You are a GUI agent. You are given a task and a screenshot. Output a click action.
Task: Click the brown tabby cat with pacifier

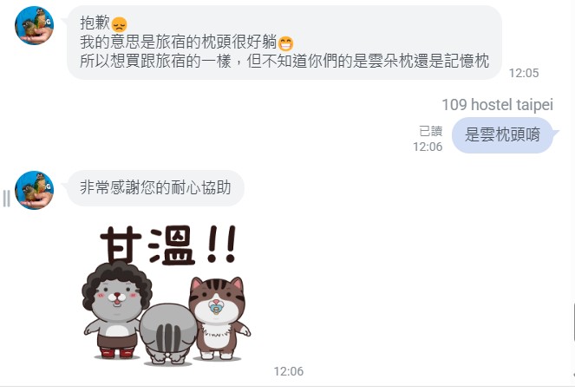(219, 318)
